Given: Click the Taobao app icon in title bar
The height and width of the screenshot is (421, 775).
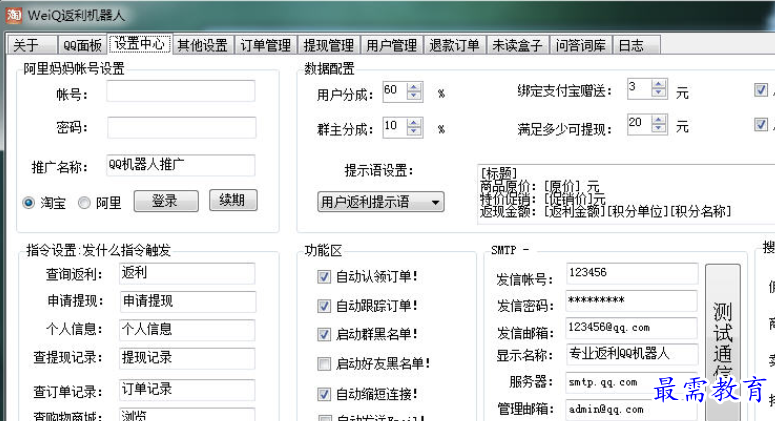Looking at the screenshot, I should 13,15.
